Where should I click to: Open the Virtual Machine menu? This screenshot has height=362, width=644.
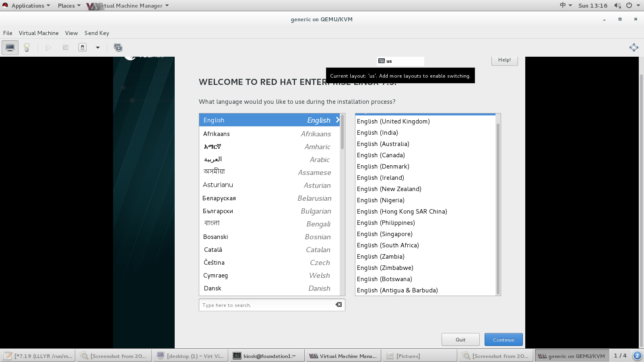point(39,33)
